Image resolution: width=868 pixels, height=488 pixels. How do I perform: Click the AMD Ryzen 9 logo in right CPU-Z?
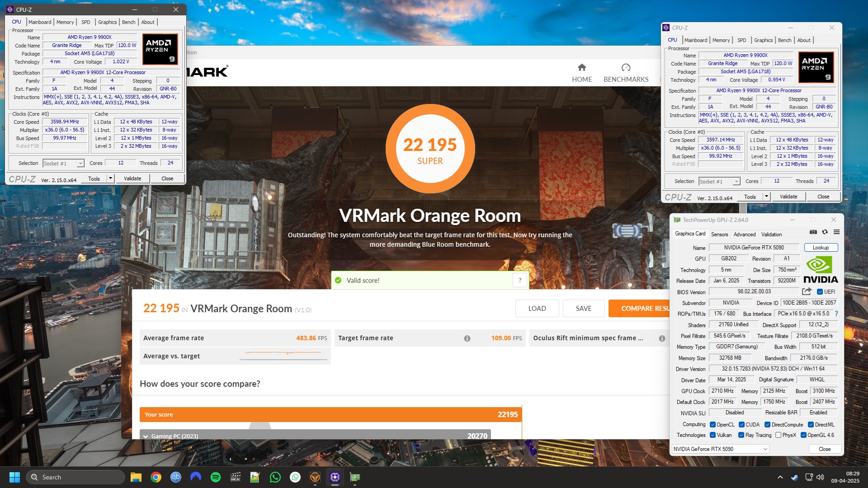(x=816, y=67)
